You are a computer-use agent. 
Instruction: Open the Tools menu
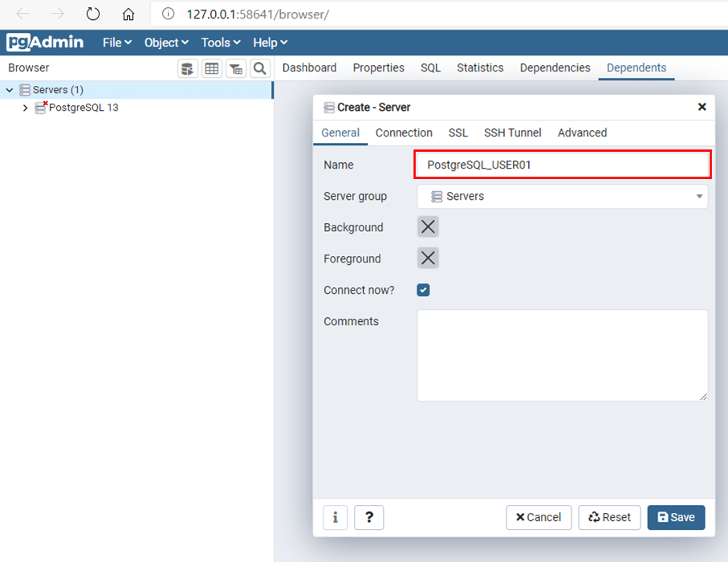pos(221,43)
